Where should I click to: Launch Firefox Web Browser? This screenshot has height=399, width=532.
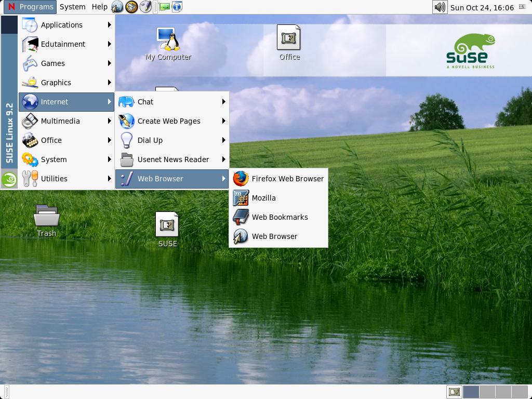pos(278,179)
